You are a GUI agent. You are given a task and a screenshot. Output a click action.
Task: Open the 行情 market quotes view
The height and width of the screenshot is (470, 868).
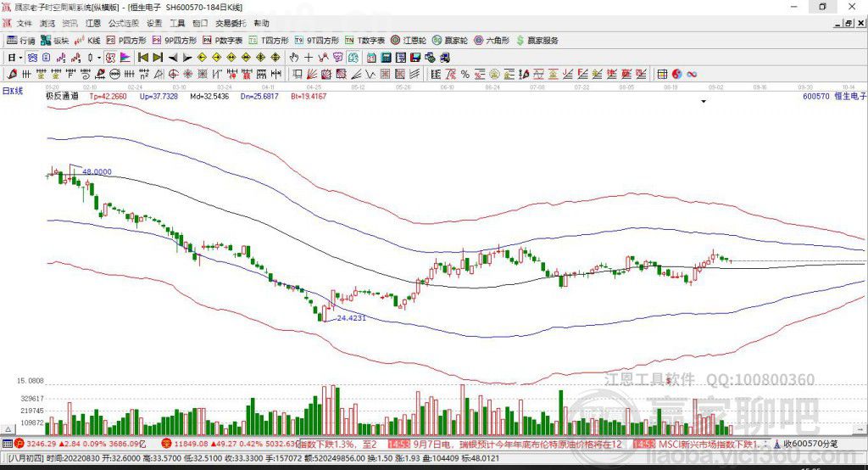pos(20,41)
